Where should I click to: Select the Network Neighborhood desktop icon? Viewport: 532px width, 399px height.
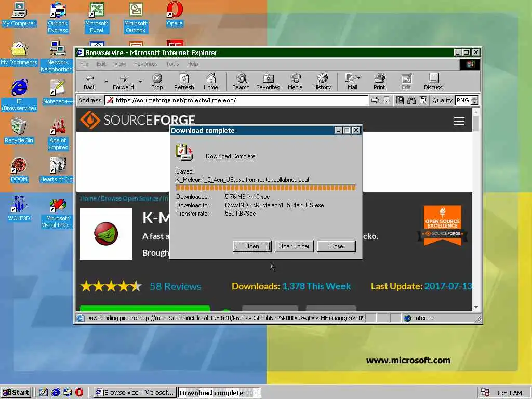click(58, 57)
